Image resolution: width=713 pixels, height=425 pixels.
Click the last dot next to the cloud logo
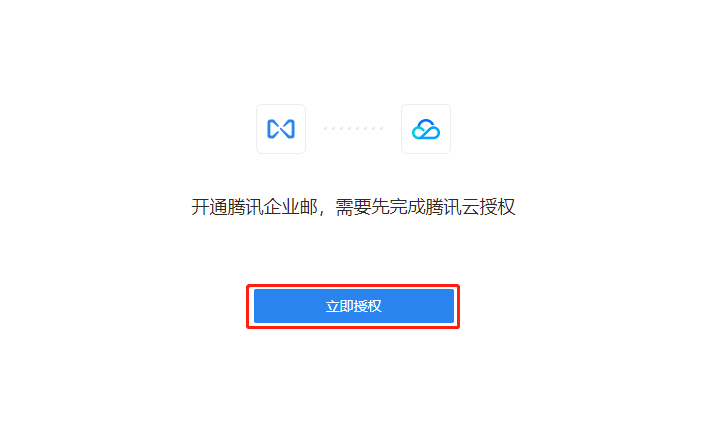382,129
